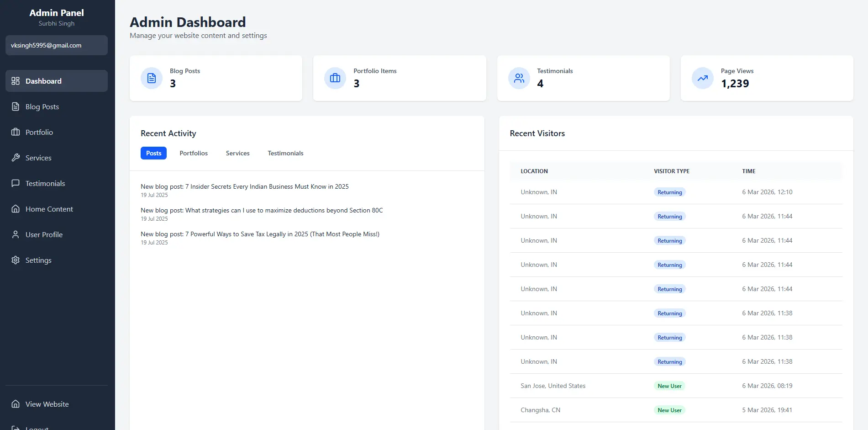Viewport: 868px width, 430px height.
Task: Click the San Jose, United States visitor row
Action: pyautogui.click(x=552, y=386)
